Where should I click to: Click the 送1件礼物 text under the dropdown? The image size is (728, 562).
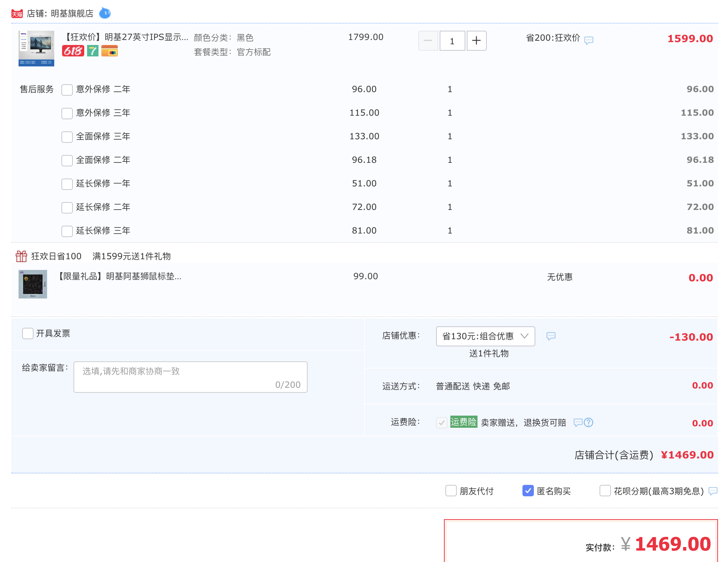[x=489, y=353]
